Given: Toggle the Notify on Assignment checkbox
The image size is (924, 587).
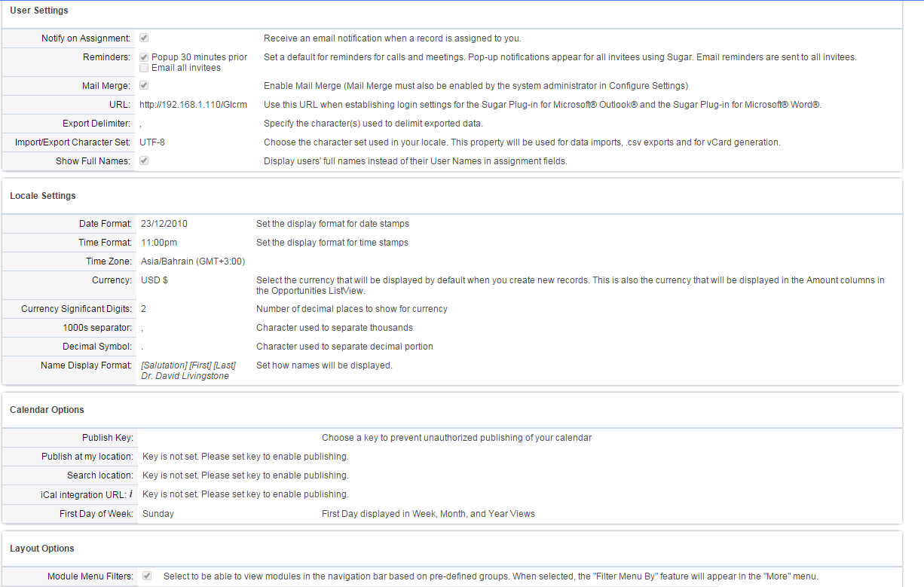Looking at the screenshot, I should pos(144,38).
